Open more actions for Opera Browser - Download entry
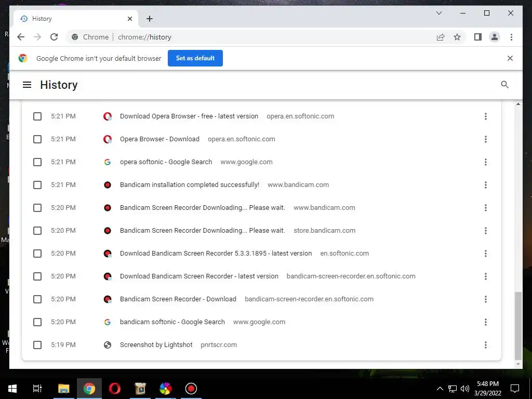532x399 pixels. 486,139
